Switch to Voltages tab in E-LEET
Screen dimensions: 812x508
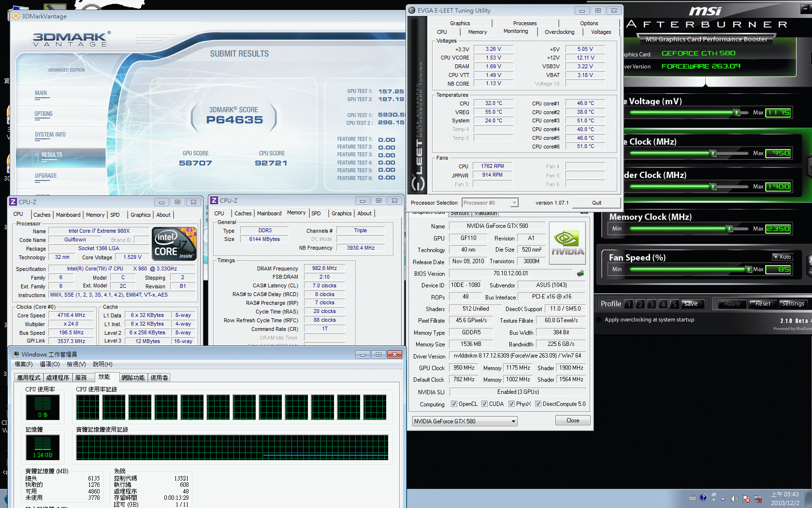click(x=601, y=32)
